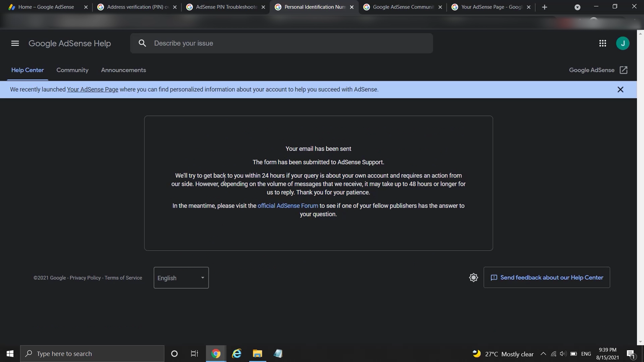Open the weather widget 27°C Mostly clear
Image resolution: width=644 pixels, height=362 pixels.
coord(503,354)
